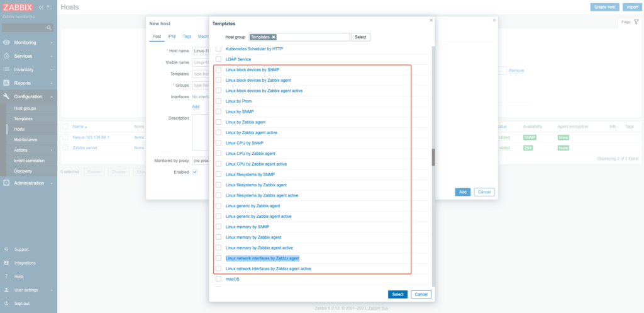Check Linux by Zabbix agent template

coord(218,122)
